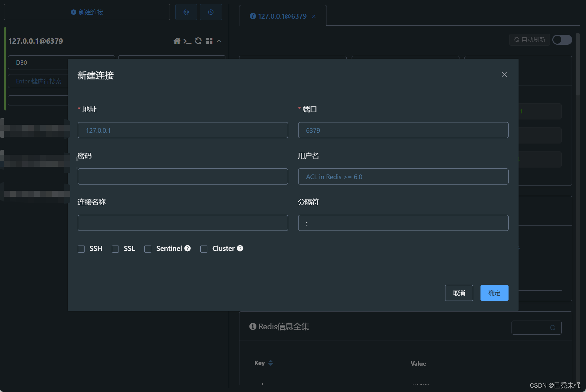Click the port (端口) input field
This screenshot has height=392, width=586.
click(x=403, y=130)
